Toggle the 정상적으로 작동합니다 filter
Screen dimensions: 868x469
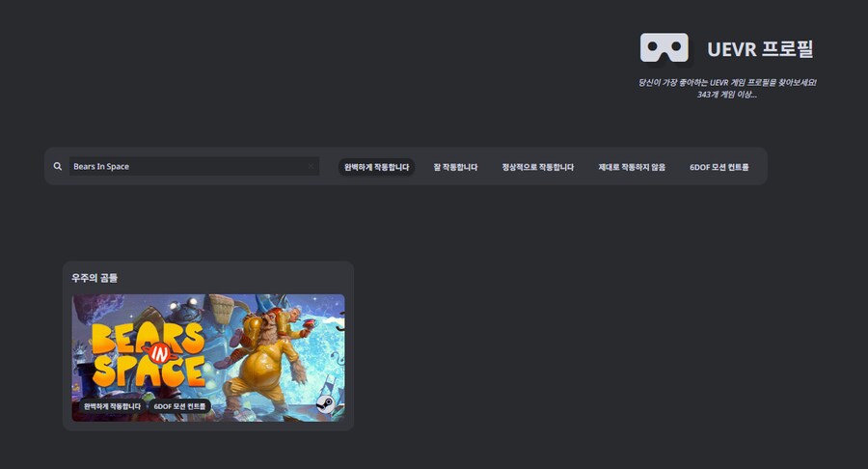(537, 167)
